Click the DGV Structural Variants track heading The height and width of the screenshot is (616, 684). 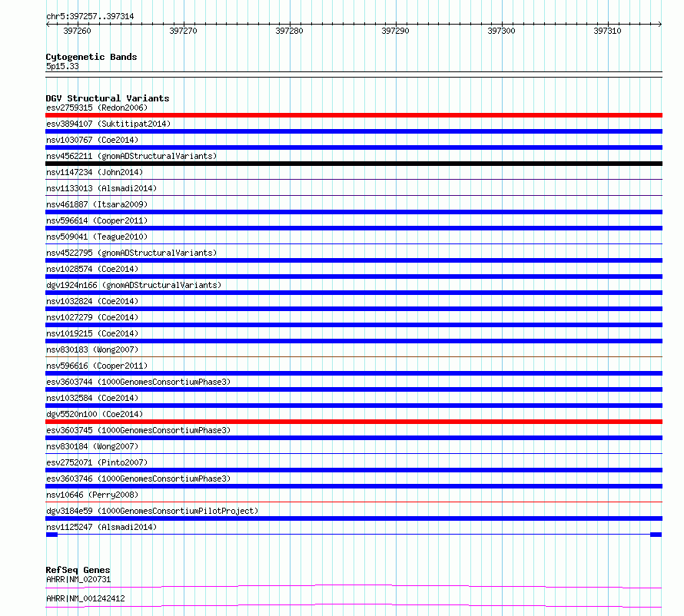[x=108, y=98]
